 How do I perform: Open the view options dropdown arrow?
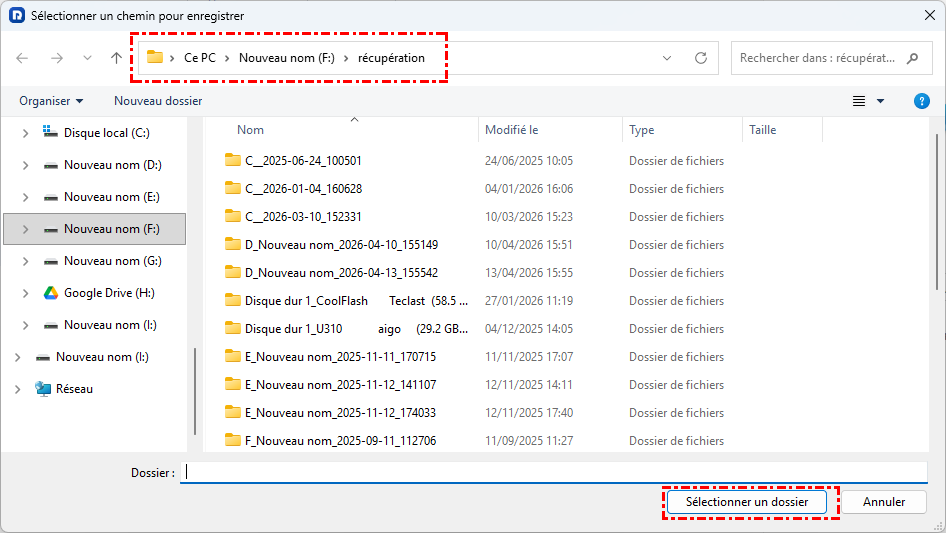pyautogui.click(x=881, y=101)
